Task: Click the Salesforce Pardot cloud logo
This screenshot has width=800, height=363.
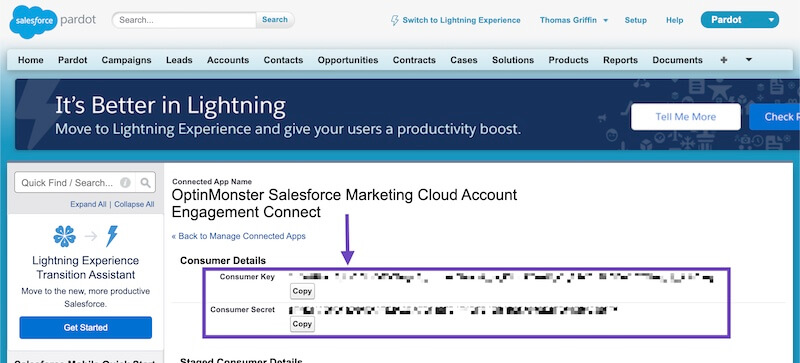Action: [34, 21]
